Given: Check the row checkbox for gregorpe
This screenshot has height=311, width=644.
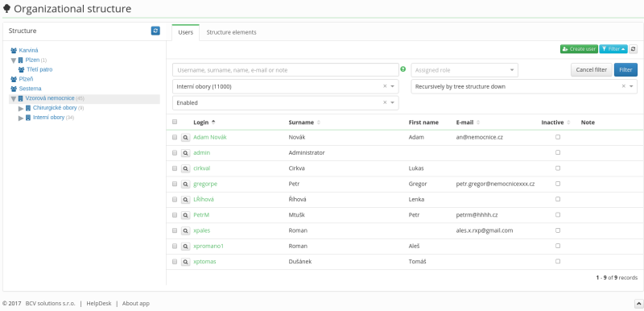Looking at the screenshot, I should (x=175, y=184).
